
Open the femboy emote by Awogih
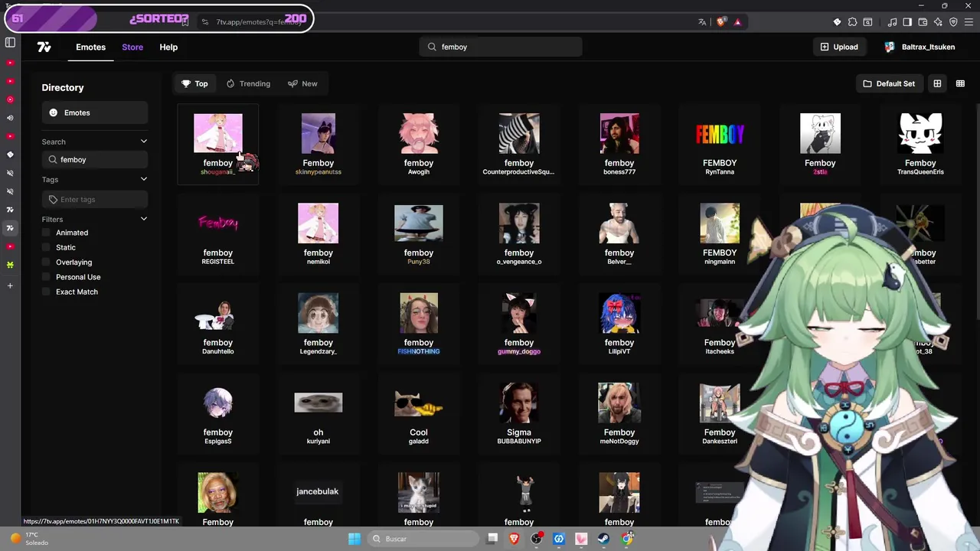pyautogui.click(x=419, y=144)
